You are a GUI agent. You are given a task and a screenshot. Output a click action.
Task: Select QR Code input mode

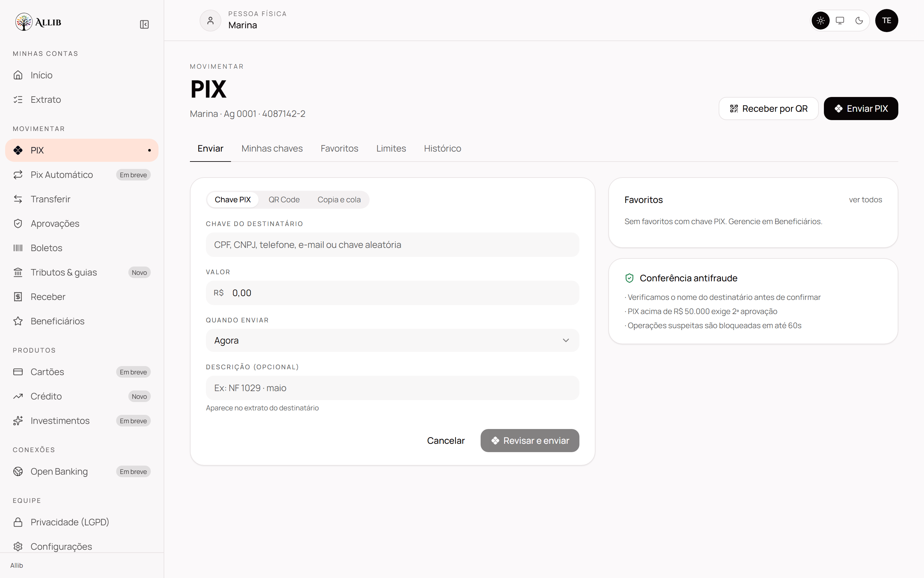click(284, 199)
